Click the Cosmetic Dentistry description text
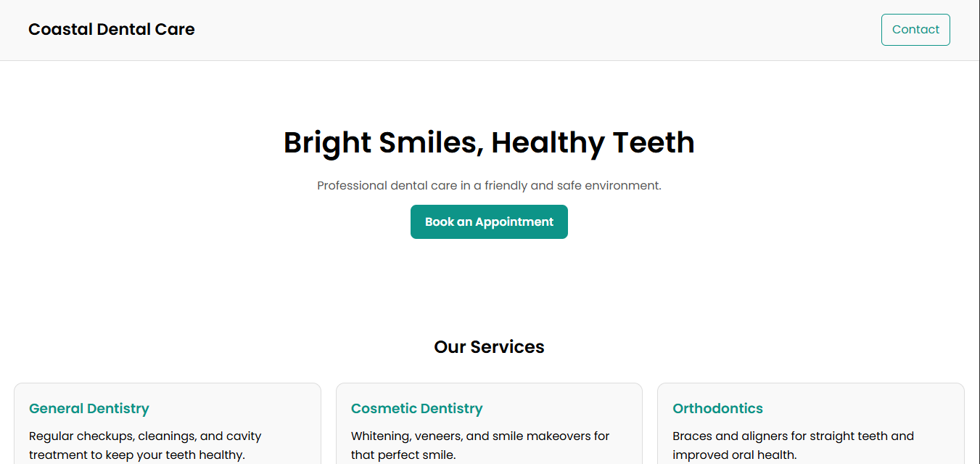Screen dimensions: 980x464 pos(479,445)
